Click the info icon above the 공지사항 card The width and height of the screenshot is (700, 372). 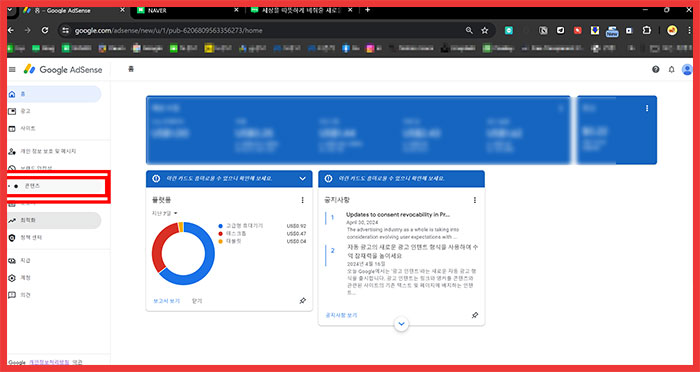tap(328, 179)
